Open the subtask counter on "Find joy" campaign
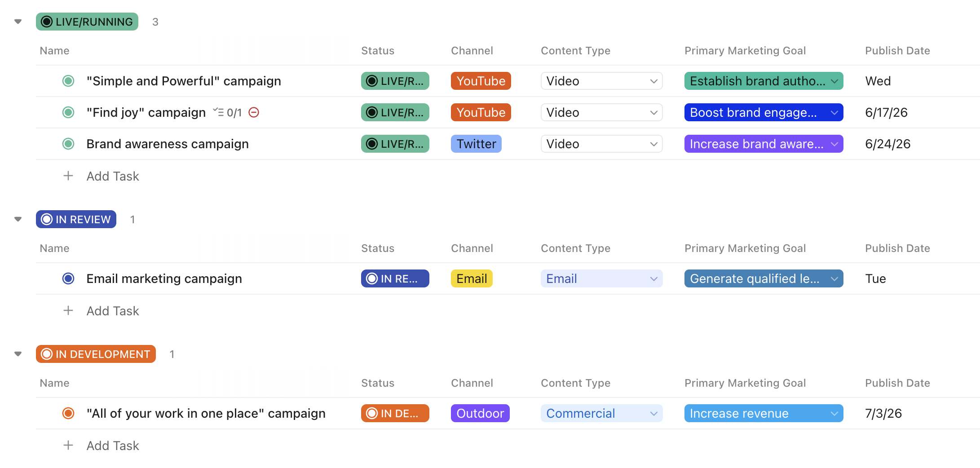 point(227,112)
